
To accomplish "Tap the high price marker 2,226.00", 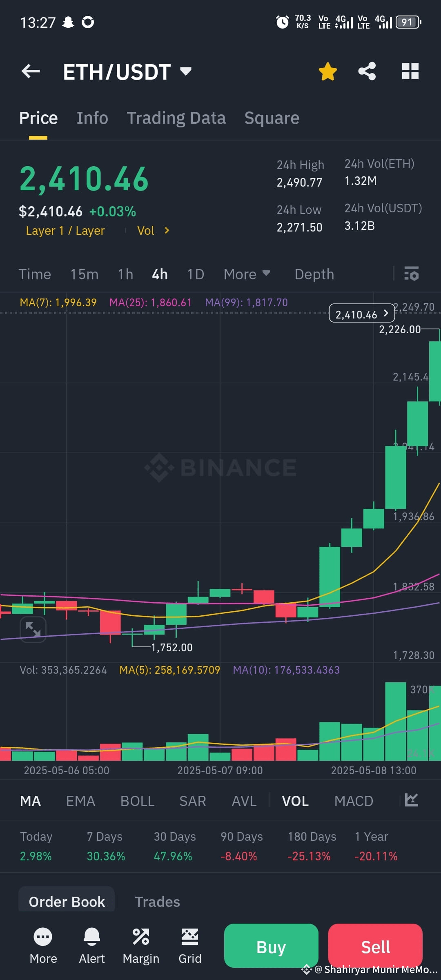I will coord(400,330).
